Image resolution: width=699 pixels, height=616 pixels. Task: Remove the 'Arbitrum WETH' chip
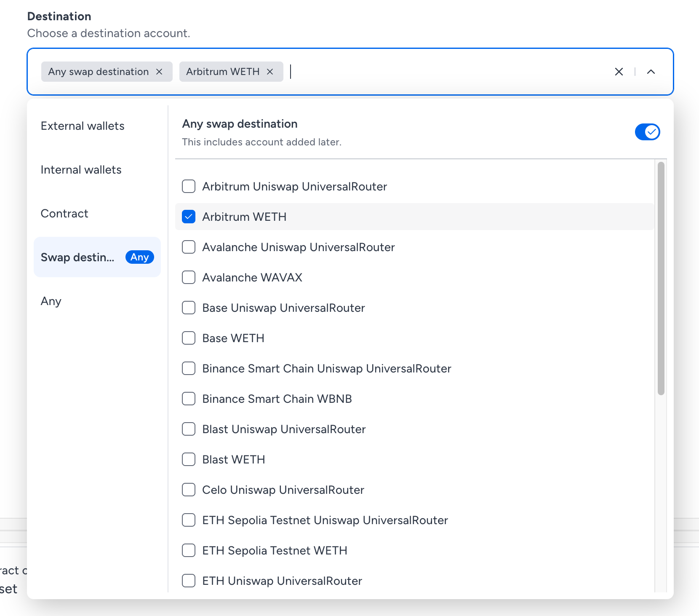click(x=270, y=72)
